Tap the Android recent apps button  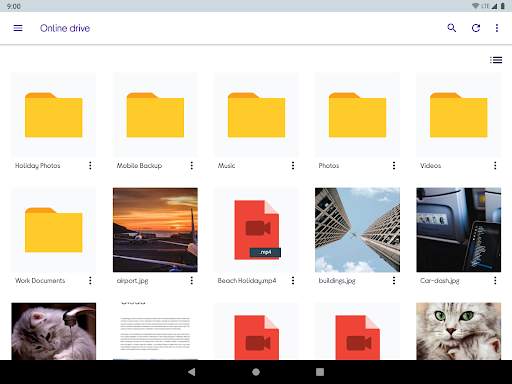coord(320,372)
